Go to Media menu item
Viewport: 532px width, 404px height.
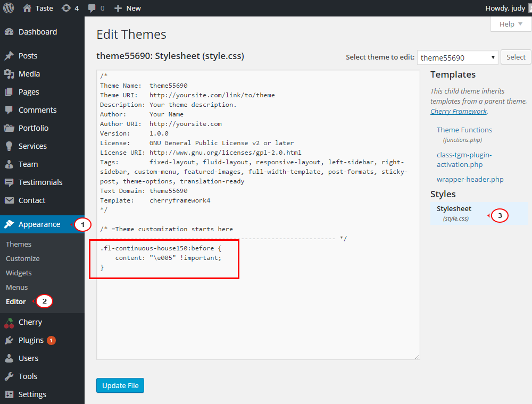pos(29,74)
